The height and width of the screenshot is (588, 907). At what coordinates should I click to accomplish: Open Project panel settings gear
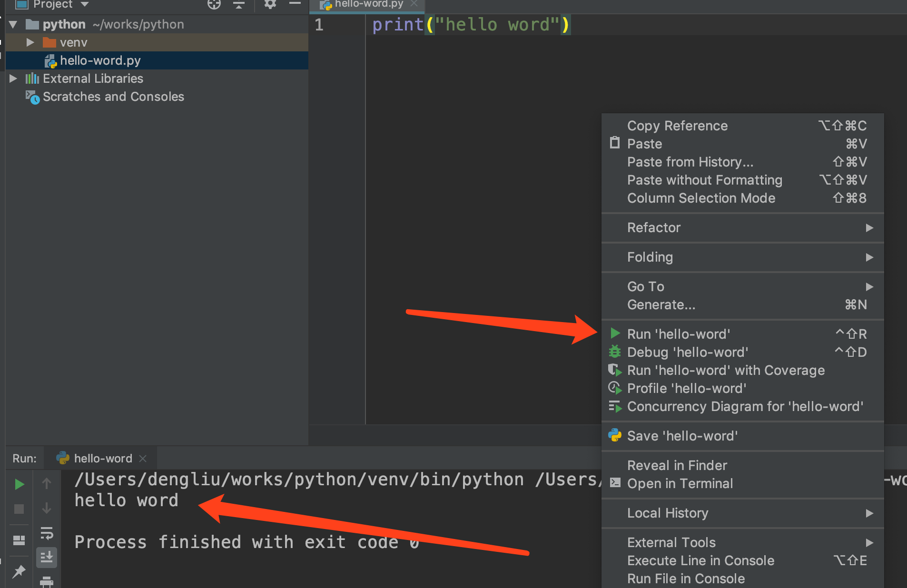pyautogui.click(x=270, y=5)
